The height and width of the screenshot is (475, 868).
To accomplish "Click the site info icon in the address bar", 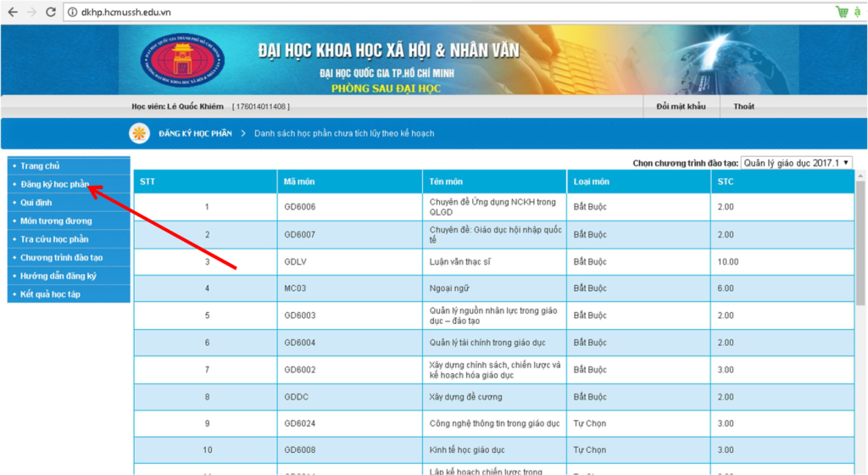I will coord(72,12).
